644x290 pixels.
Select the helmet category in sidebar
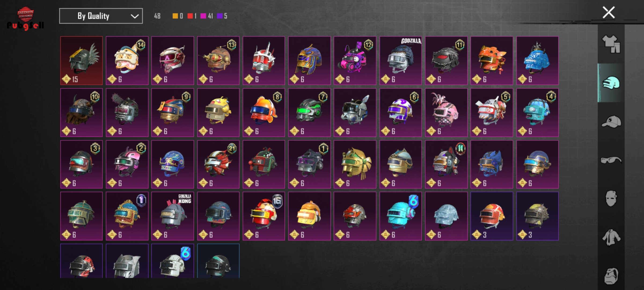coord(611,83)
